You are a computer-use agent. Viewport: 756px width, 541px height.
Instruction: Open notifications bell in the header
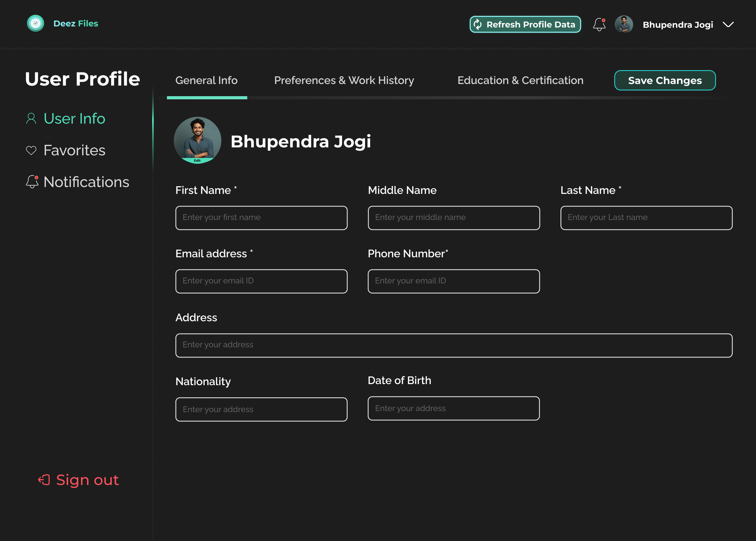tap(599, 24)
